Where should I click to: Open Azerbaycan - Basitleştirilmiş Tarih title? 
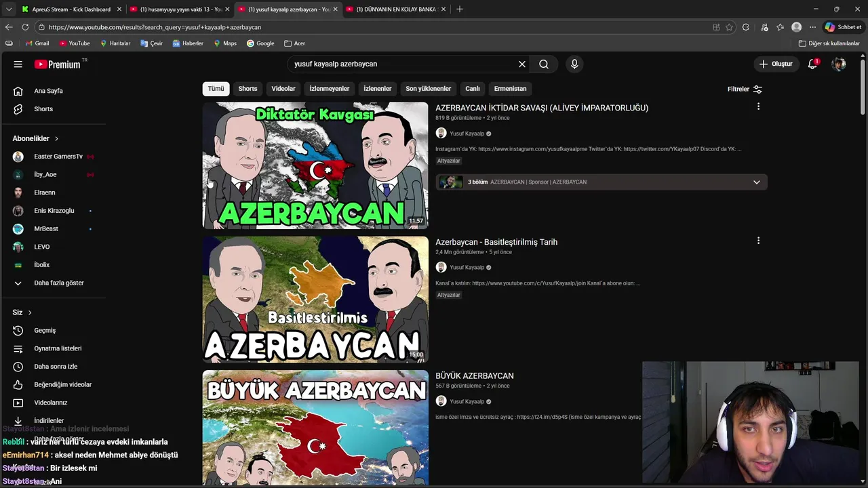[496, 242]
